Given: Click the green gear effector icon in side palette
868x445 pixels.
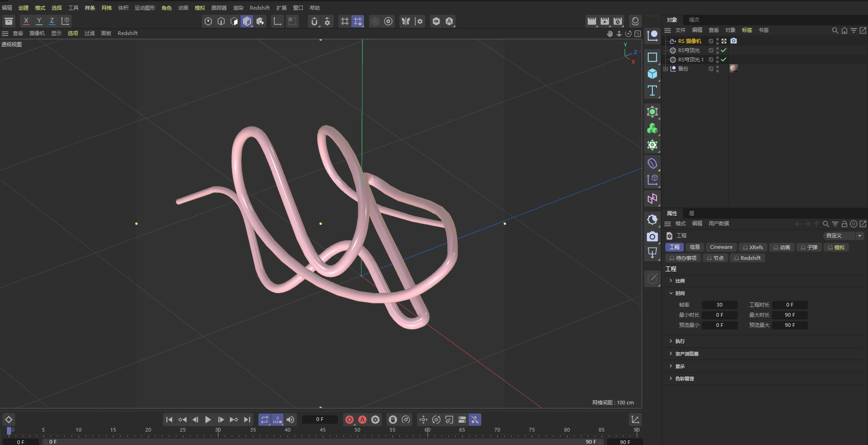Looking at the screenshot, I should tap(652, 145).
